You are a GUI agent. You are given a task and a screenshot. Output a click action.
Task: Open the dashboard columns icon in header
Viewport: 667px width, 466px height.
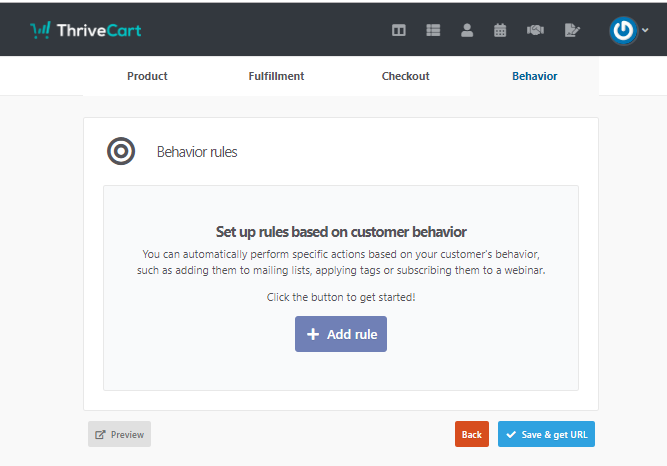click(399, 30)
